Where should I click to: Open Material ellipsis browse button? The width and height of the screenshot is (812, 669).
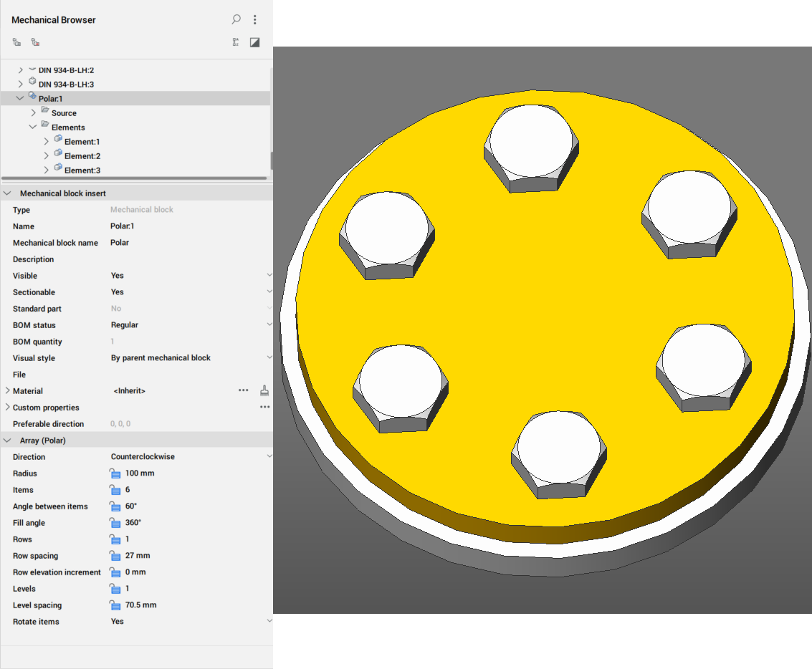point(244,390)
